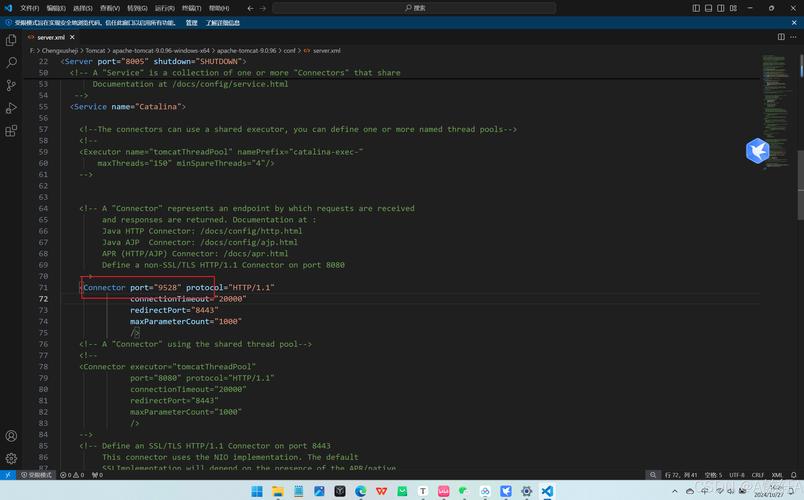Click the blue bird floating icon
Screen dimensions: 804x500
757,151
